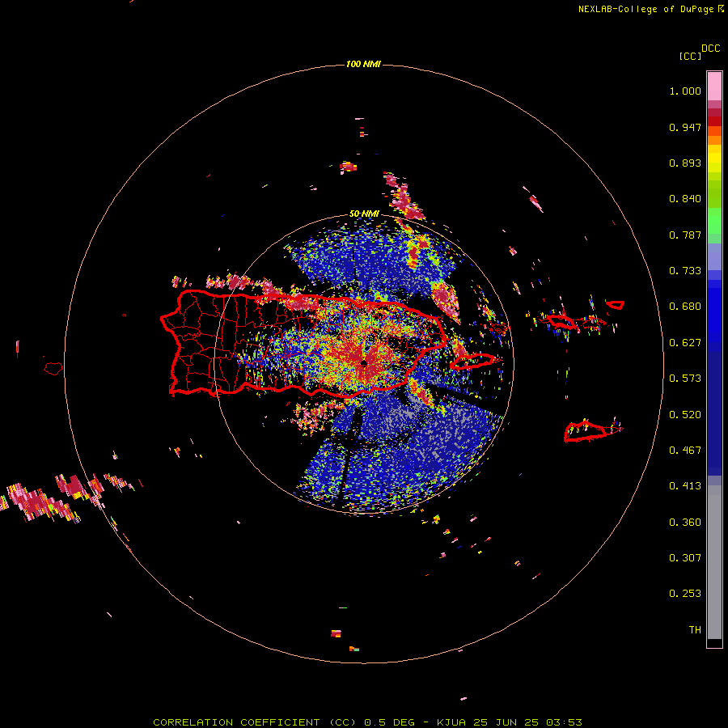Click the 0.5 DEG elevation text
Screen dimensions: 728x728
point(388,722)
